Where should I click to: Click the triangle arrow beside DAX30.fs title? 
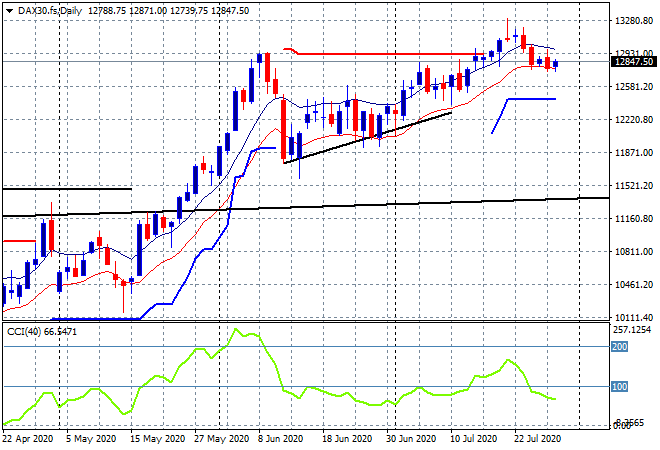pyautogui.click(x=9, y=11)
